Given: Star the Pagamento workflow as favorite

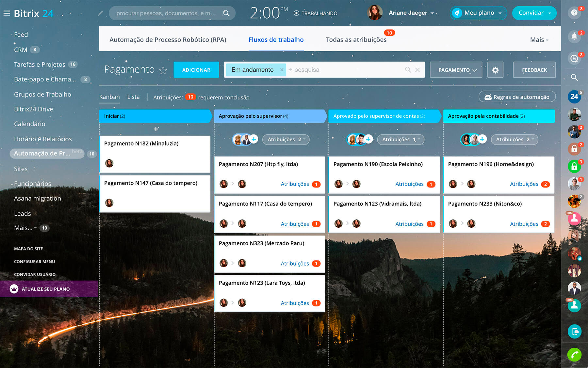Looking at the screenshot, I should 163,70.
